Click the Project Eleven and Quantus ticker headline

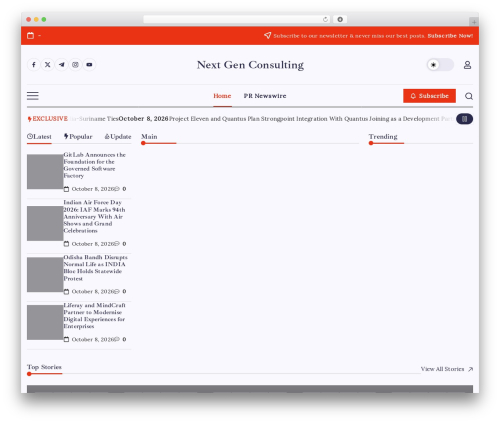311,119
